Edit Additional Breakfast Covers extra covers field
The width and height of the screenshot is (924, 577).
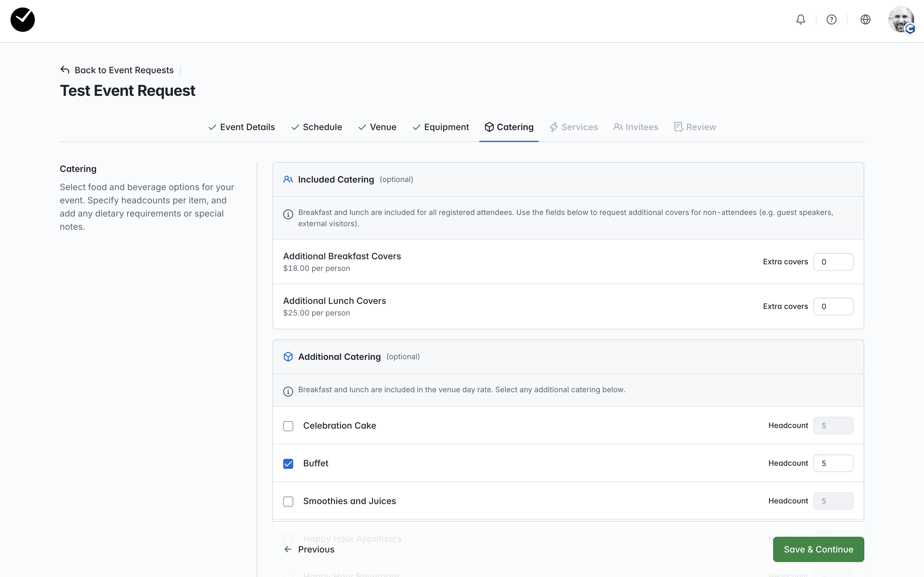(x=833, y=262)
